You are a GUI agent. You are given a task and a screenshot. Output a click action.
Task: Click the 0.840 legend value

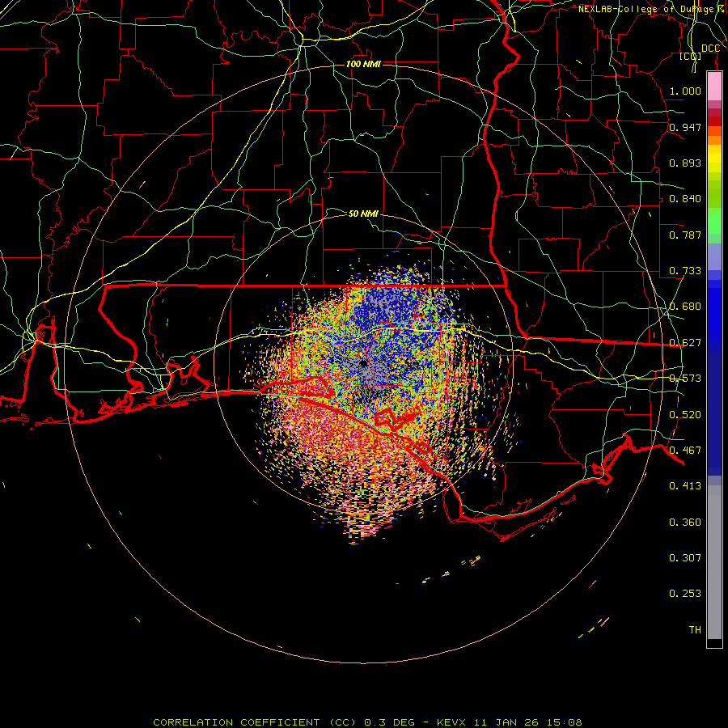685,199
